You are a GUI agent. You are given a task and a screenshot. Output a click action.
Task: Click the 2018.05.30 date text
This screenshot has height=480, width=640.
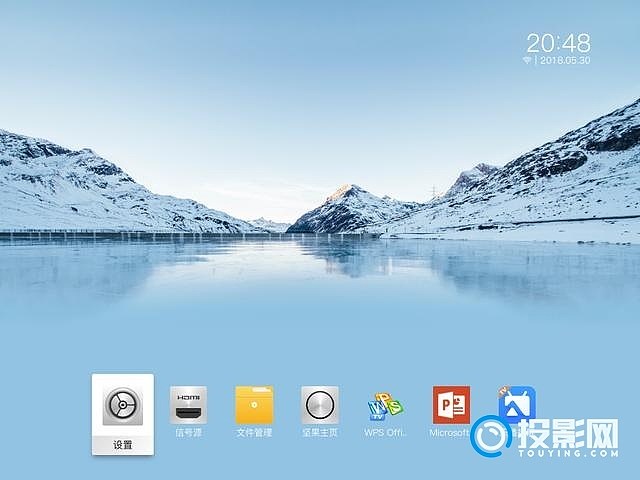(565, 60)
